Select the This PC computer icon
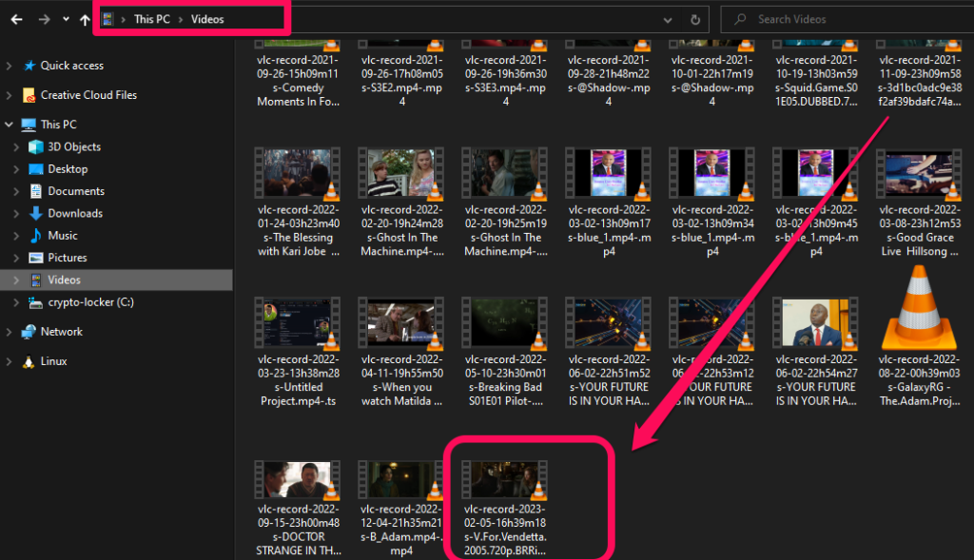Viewport: 974px width, 560px height. (29, 125)
